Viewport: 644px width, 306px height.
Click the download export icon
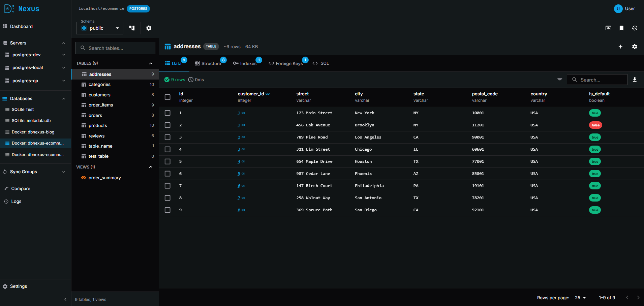[635, 80]
